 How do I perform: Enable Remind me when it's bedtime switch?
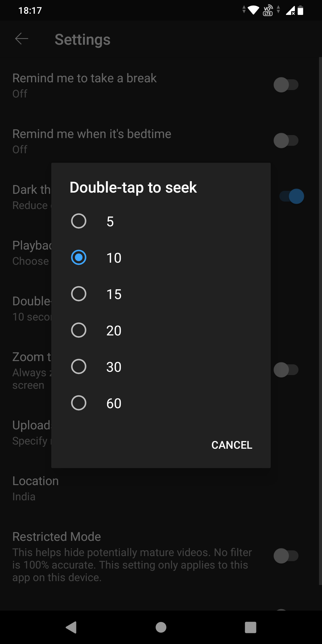286,141
